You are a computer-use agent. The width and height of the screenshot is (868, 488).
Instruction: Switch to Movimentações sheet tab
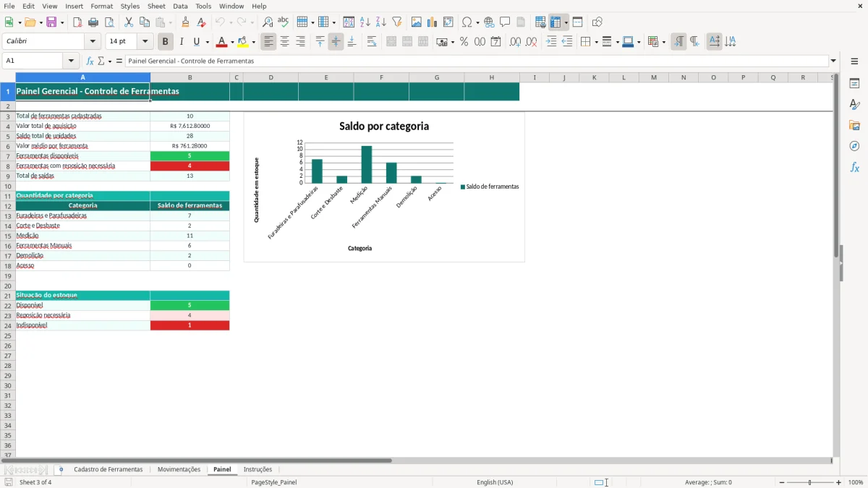tap(179, 470)
